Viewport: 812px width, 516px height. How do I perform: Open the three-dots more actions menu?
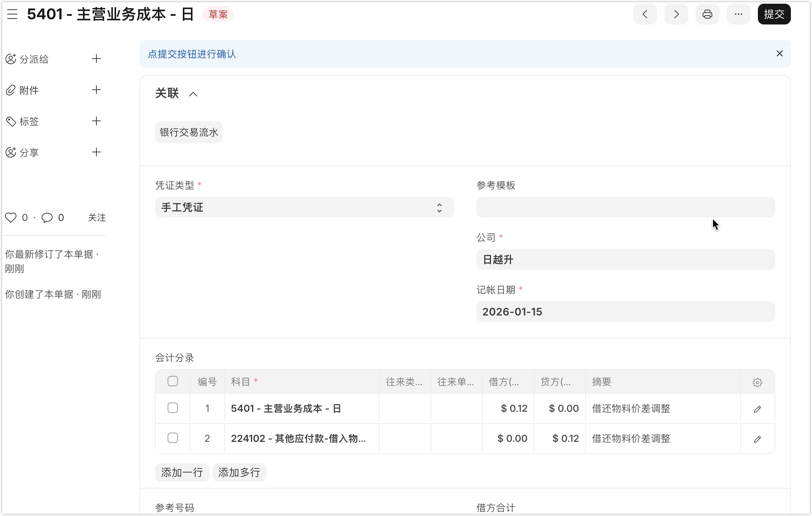pyautogui.click(x=738, y=14)
